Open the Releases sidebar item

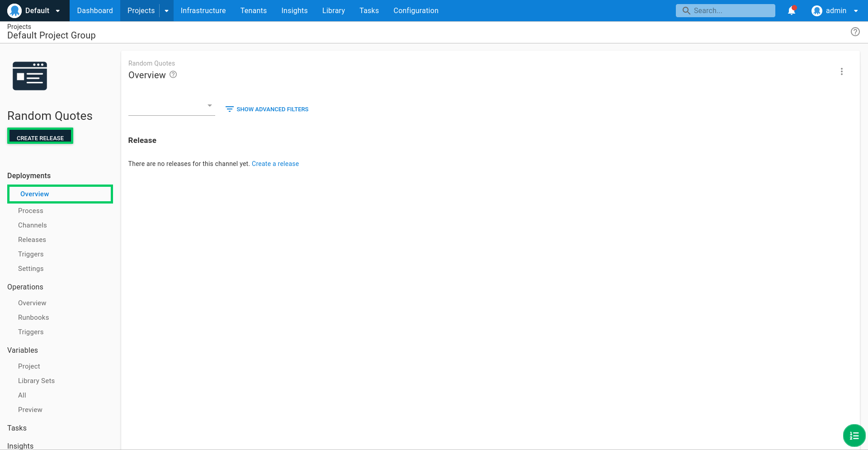tap(32, 240)
